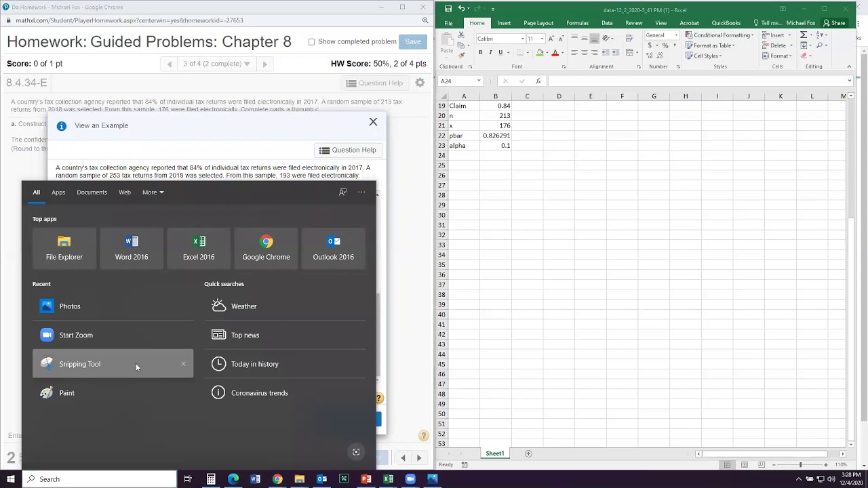Launch Word 2016 from Top apps
This screenshot has height=488, width=868.
pos(132,248)
